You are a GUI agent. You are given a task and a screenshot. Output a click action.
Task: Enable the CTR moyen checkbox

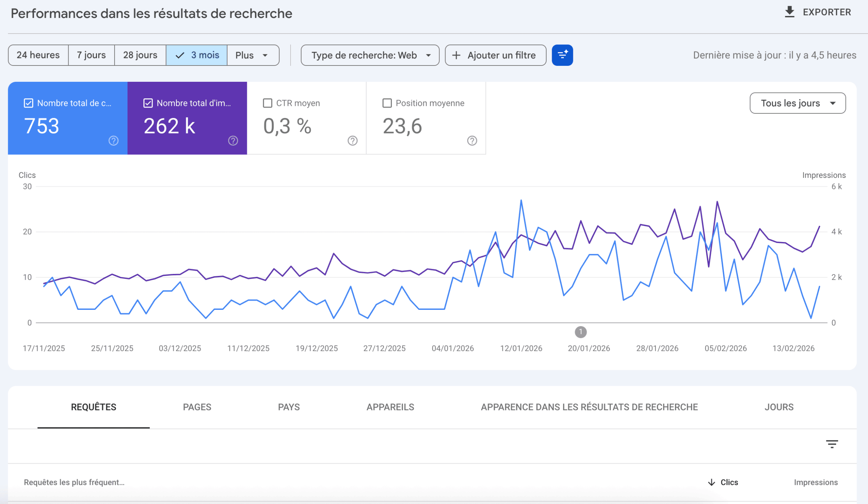pos(268,103)
